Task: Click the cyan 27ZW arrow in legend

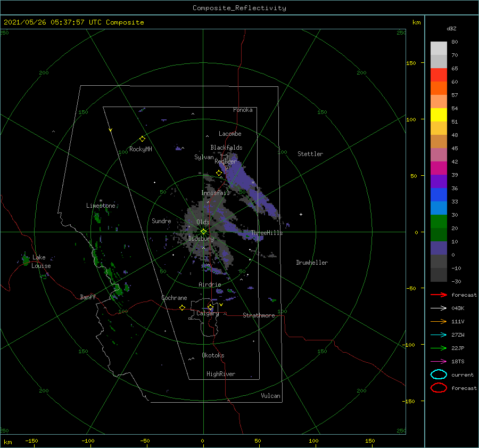Action: [439, 335]
